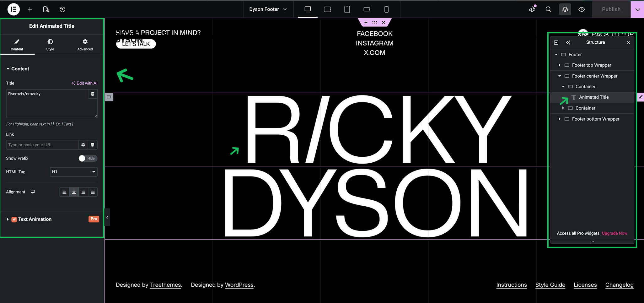Screen dimensions: 644x303
Task: Open the Finder search icon
Action: pos(548,9)
